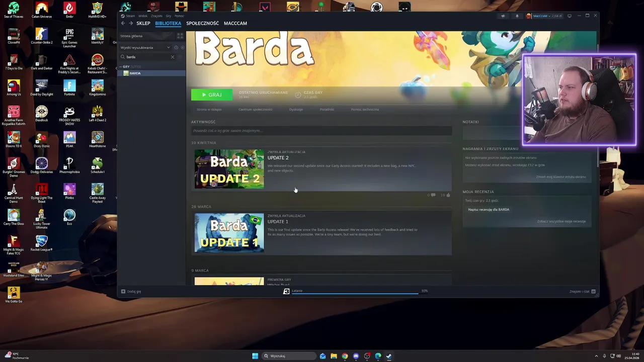The width and height of the screenshot is (644, 362).
Task: Click Napisz recenzję dla BARDA
Action: coord(489,210)
